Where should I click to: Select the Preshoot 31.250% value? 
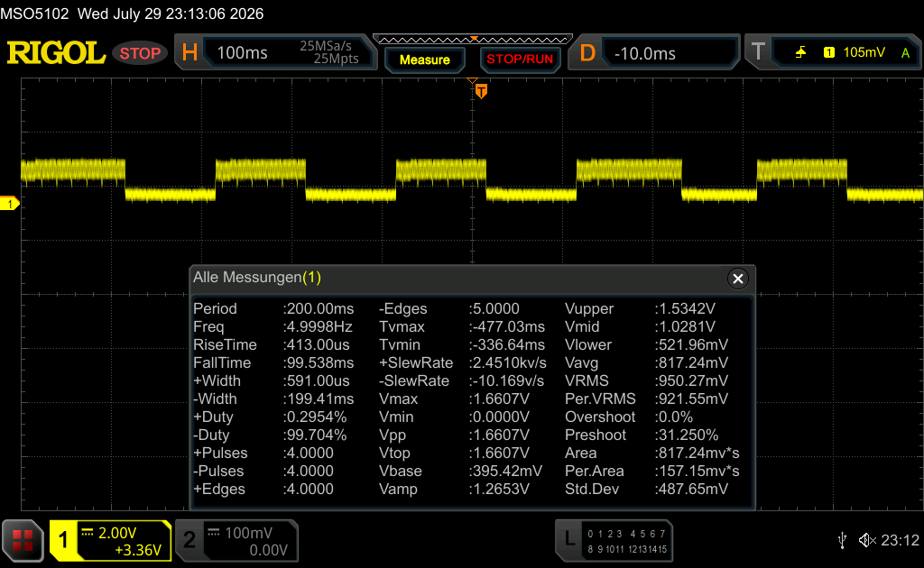(x=687, y=435)
